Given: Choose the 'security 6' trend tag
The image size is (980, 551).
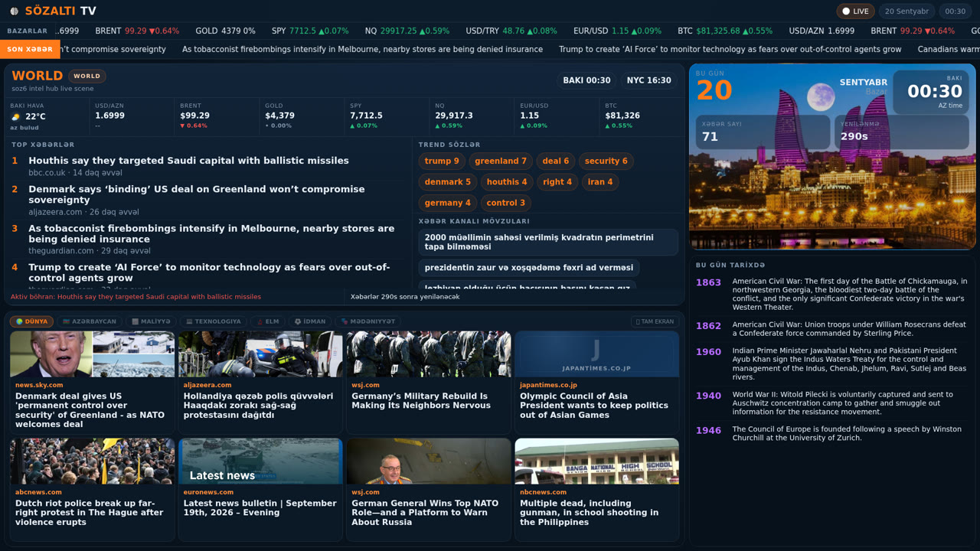Looking at the screenshot, I should coord(606,161).
